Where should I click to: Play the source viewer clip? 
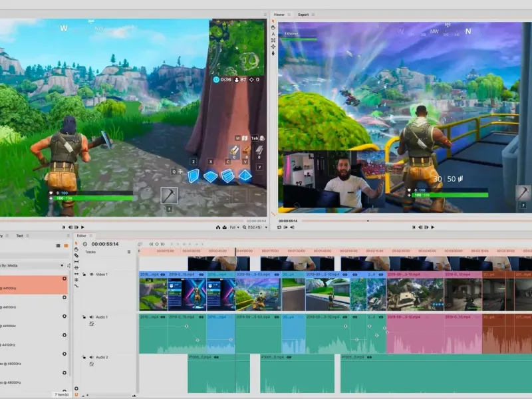[x=82, y=227]
